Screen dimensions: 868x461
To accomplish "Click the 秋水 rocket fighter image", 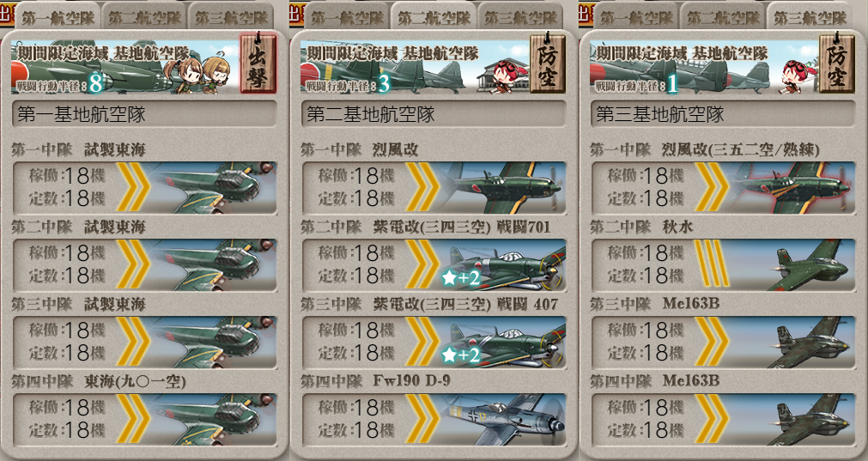I will coord(810,264).
